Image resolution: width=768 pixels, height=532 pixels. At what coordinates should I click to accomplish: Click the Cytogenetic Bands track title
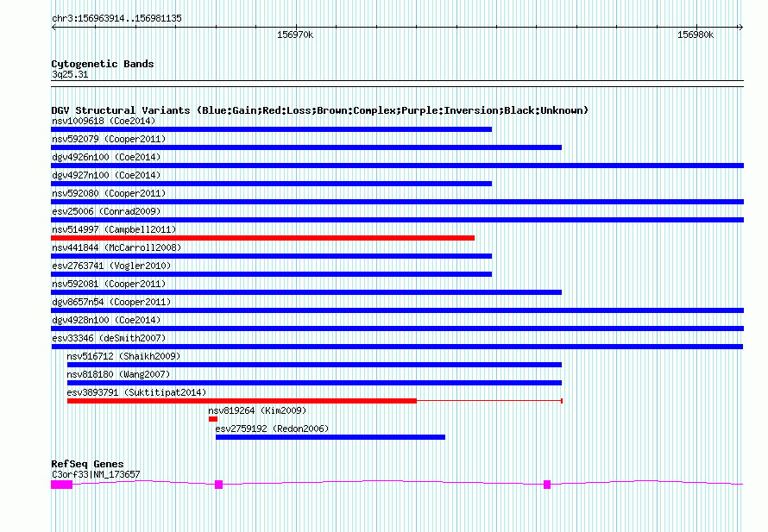[103, 64]
